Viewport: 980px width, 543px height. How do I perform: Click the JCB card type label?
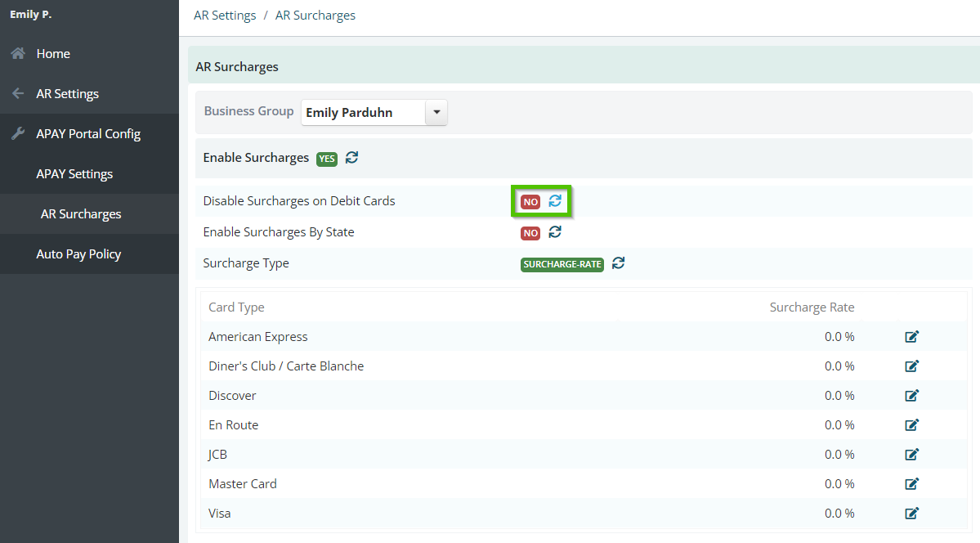pyautogui.click(x=217, y=454)
